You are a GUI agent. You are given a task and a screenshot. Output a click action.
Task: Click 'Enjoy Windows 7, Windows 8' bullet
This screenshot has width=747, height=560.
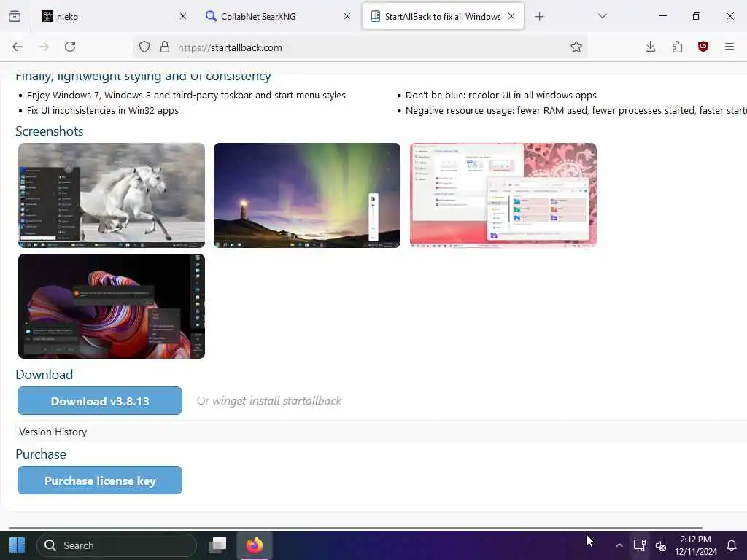tap(186, 96)
